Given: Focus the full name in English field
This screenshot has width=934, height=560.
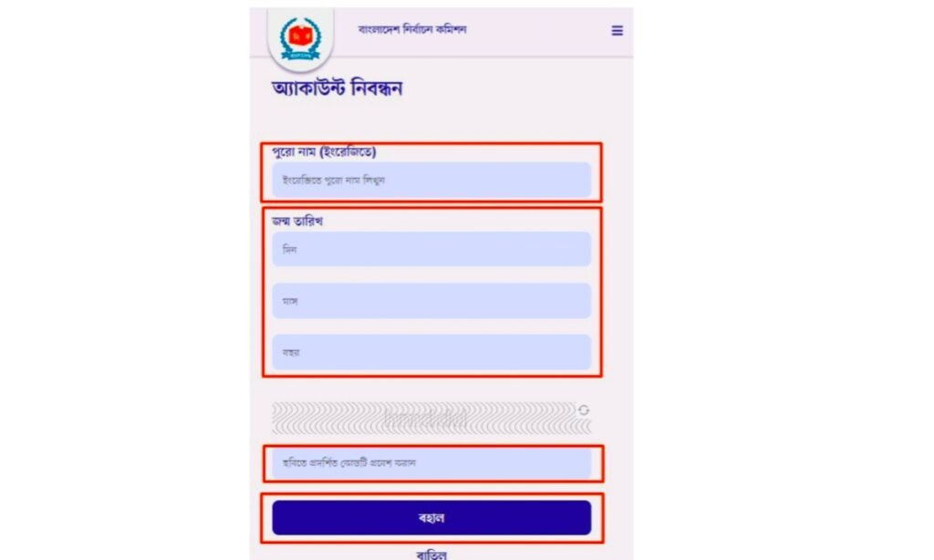Looking at the screenshot, I should [x=431, y=180].
